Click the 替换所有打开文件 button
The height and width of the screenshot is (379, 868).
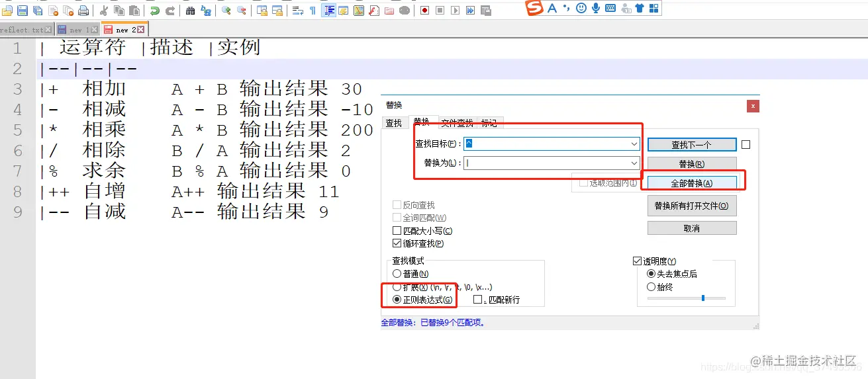click(691, 206)
